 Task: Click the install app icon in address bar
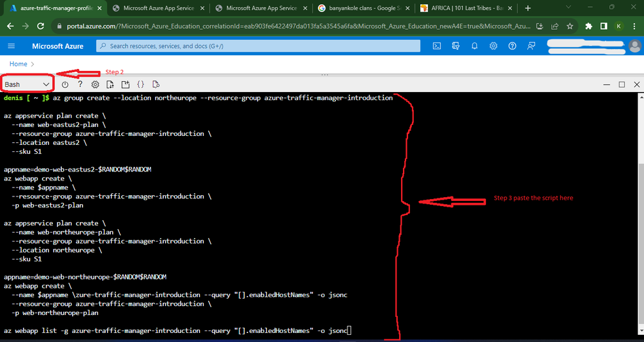tap(540, 26)
